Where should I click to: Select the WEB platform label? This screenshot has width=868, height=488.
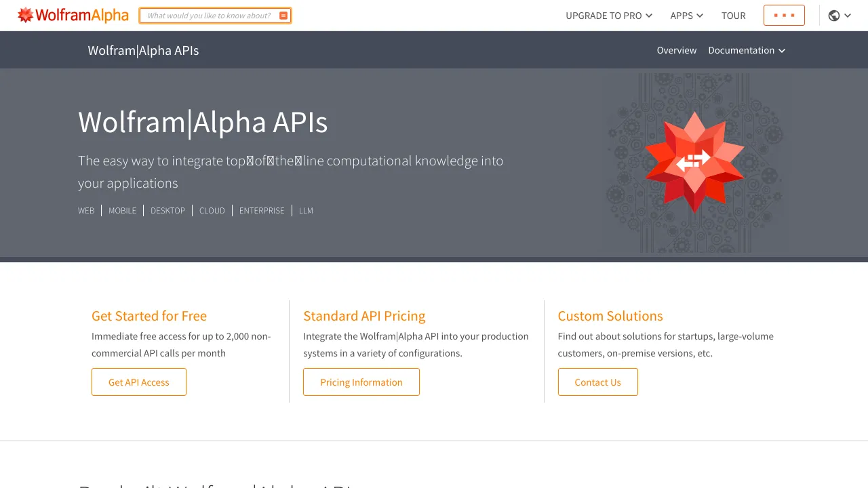pos(86,211)
